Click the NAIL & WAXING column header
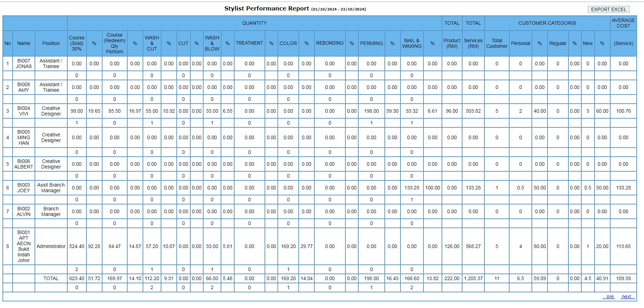Screen dimensions: 644x308 pyautogui.click(x=412, y=43)
